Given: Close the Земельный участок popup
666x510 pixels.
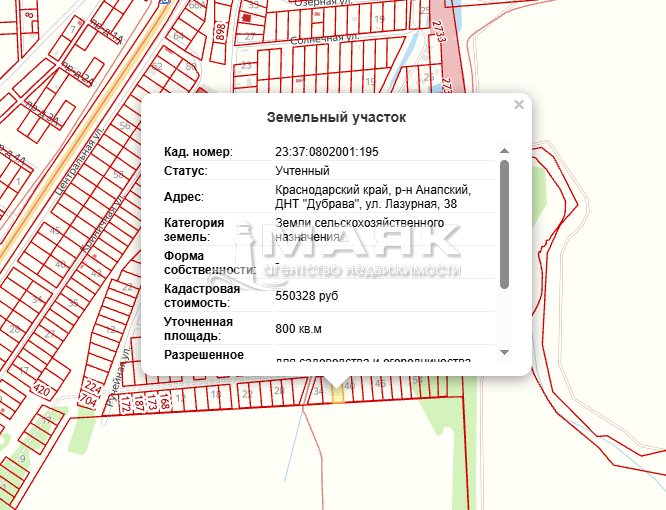Looking at the screenshot, I should coord(518,104).
